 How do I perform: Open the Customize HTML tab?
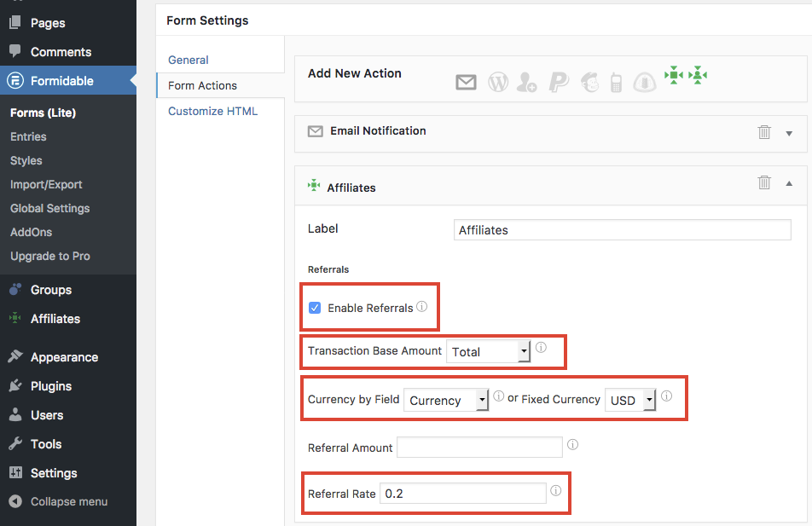click(x=213, y=111)
